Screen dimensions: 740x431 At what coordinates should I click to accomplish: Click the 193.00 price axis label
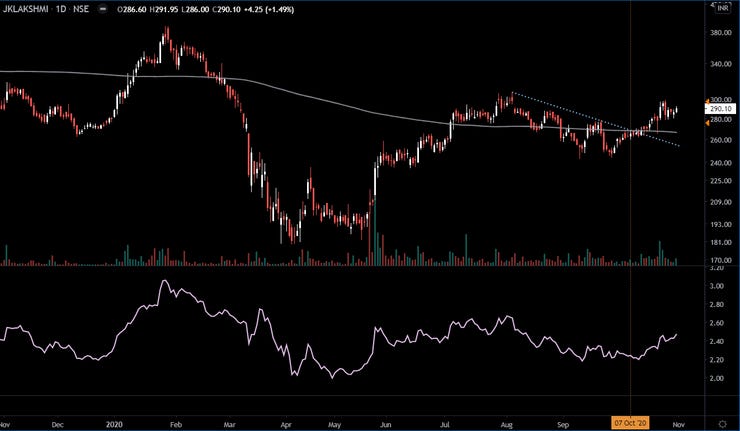722,225
